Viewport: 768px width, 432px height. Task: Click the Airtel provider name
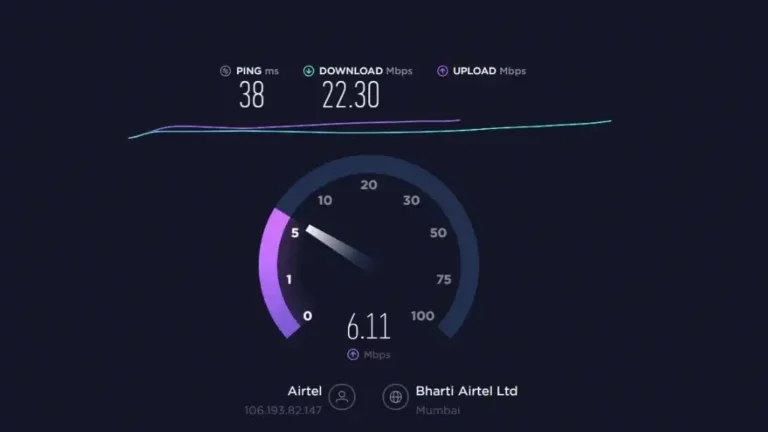pyautogui.click(x=305, y=391)
